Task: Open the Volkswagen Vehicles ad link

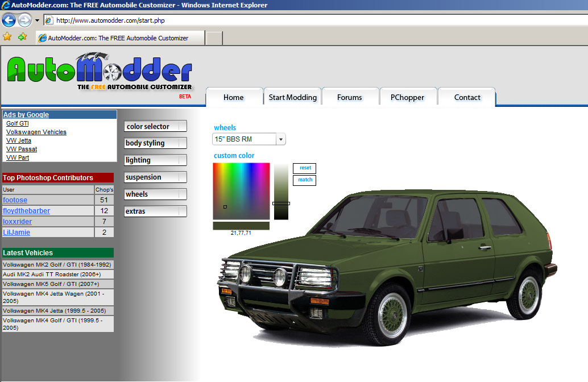Action: pyautogui.click(x=36, y=132)
